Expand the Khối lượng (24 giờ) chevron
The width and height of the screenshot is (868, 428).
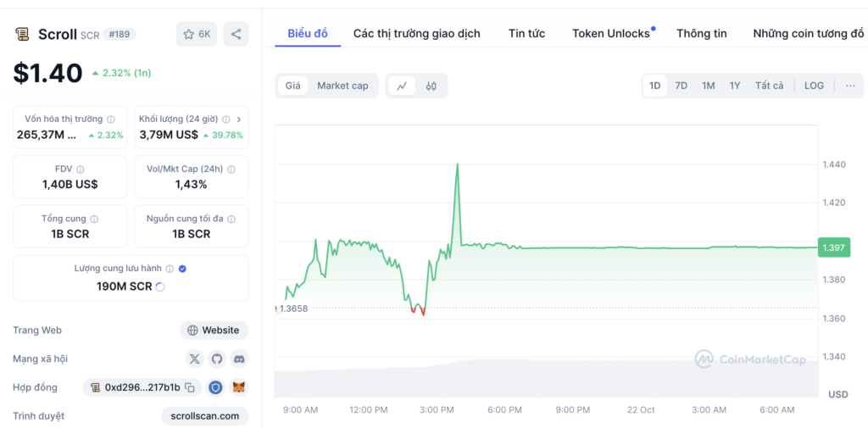238,119
